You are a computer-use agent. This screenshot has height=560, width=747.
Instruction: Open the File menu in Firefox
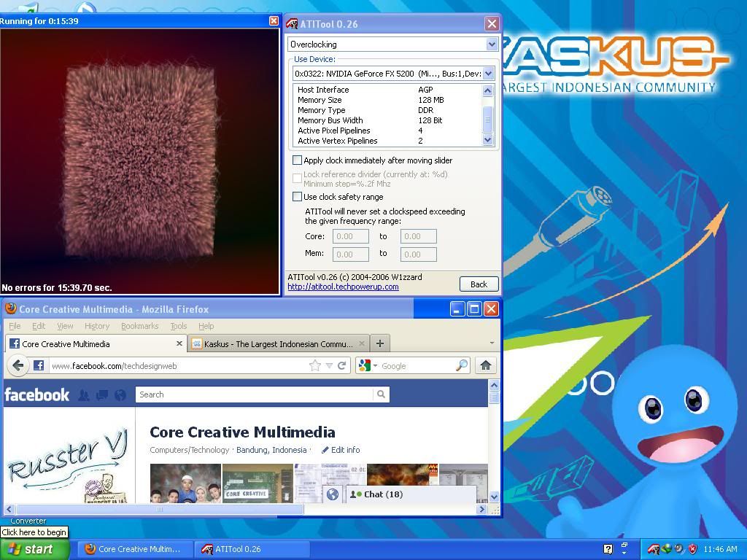coord(15,326)
